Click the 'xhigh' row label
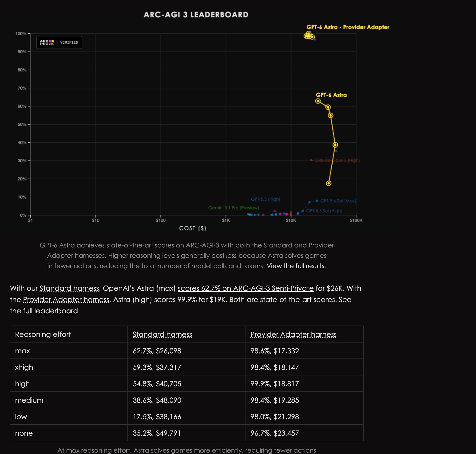Image resolution: width=476 pixels, height=454 pixels. [24, 367]
